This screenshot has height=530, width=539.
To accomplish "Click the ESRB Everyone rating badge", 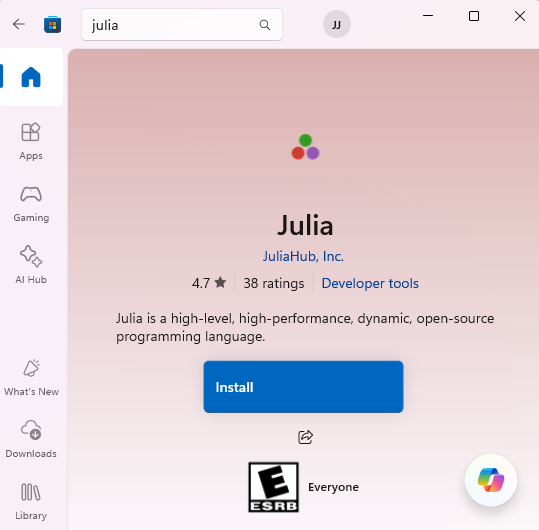I will (x=274, y=487).
